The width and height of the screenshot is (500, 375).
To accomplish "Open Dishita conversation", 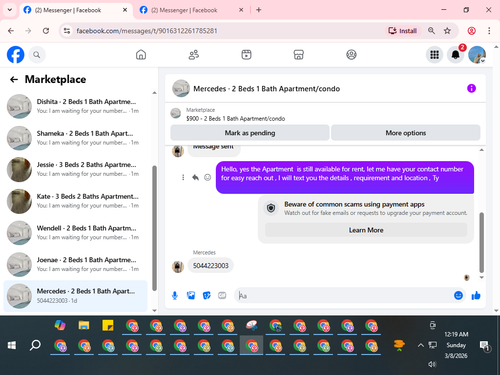I will [75, 106].
